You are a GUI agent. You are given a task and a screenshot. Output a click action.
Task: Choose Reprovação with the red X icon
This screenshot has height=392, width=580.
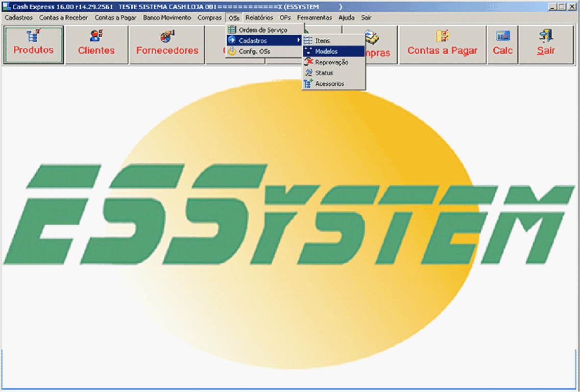(331, 62)
